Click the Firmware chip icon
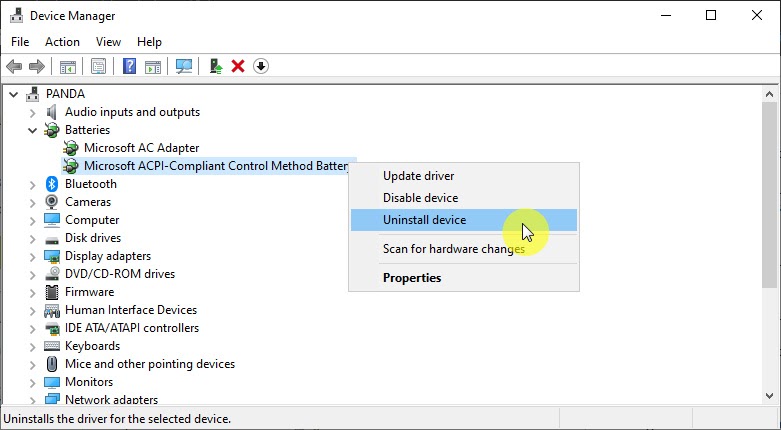781x430 pixels. click(52, 292)
